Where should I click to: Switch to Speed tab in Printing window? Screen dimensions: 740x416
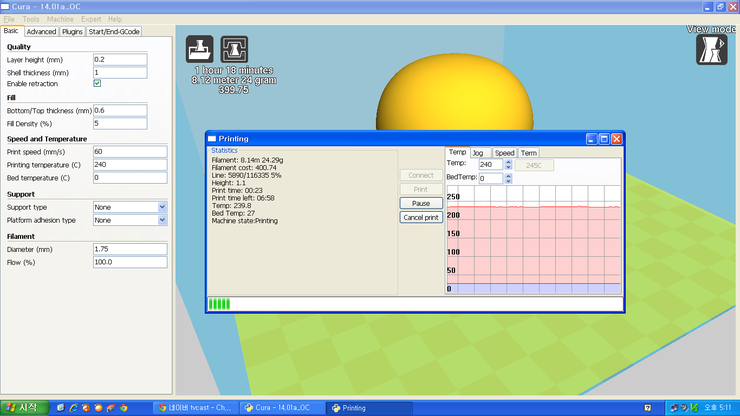(504, 153)
